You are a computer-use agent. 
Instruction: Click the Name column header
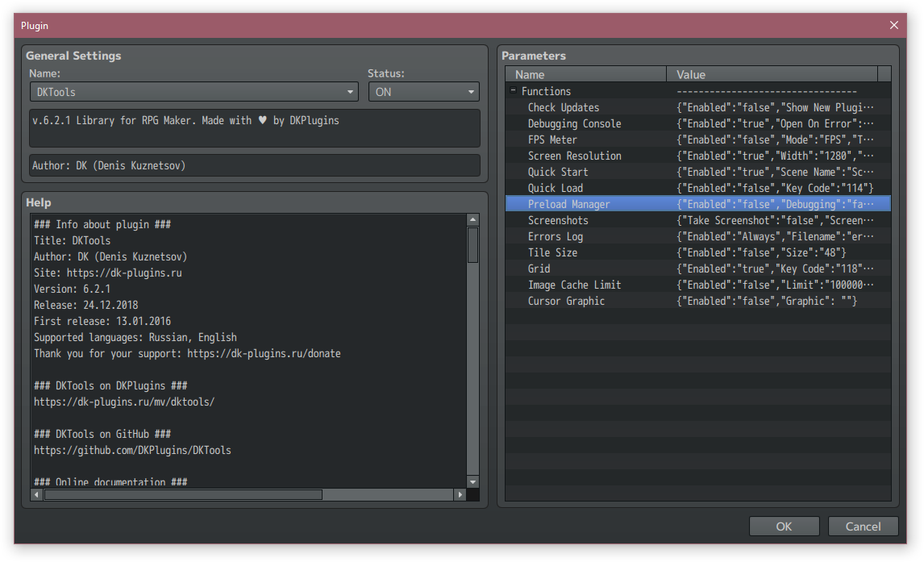click(x=585, y=74)
